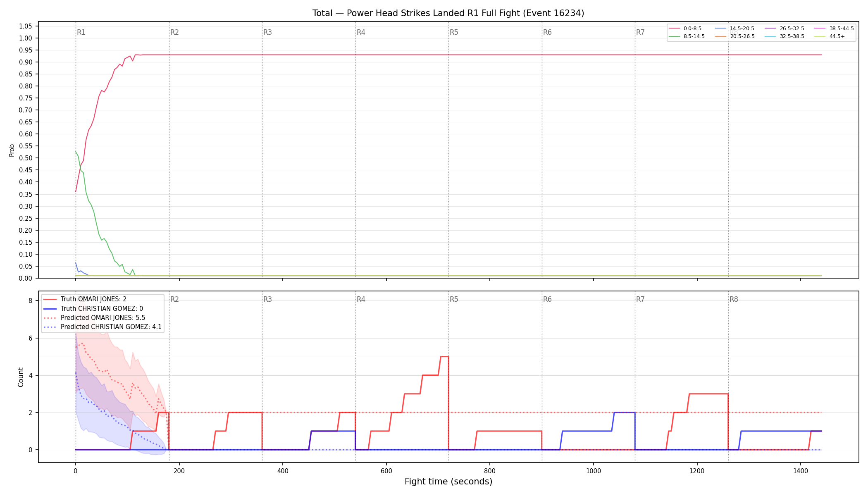This screenshot has width=868, height=496.
Task: Select the 14.5-20.5 legend entry
Action: pos(735,29)
